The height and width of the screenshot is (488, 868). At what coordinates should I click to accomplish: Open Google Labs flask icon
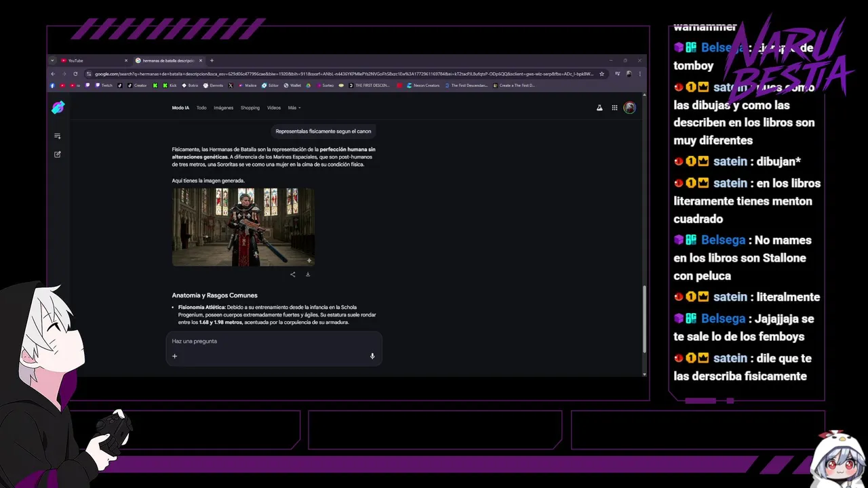(x=599, y=108)
